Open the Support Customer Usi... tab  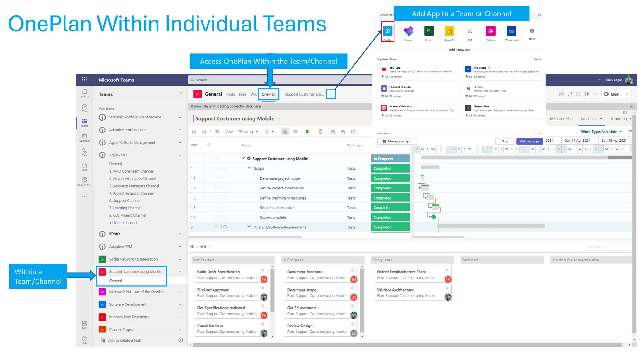pos(304,94)
